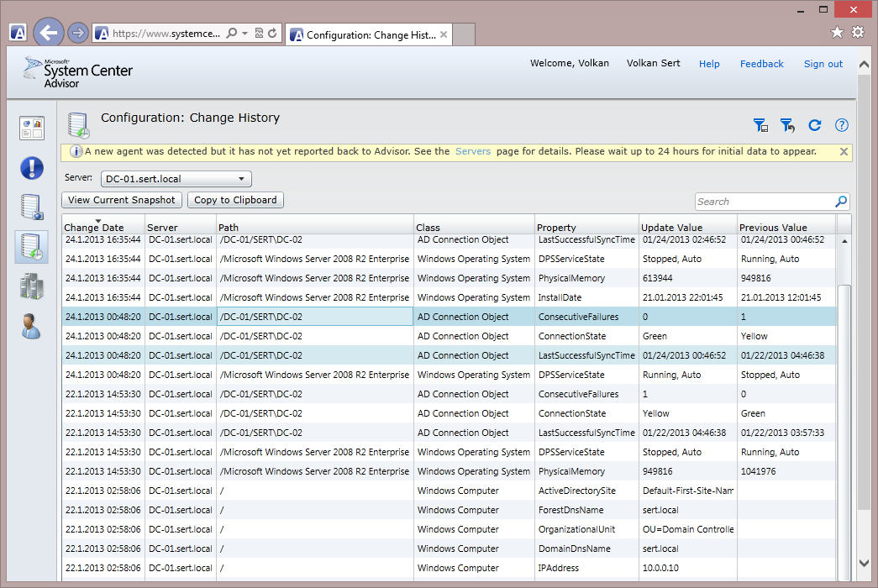
Task: Select the DomainDnsName property row
Action: pyautogui.click(x=449, y=549)
